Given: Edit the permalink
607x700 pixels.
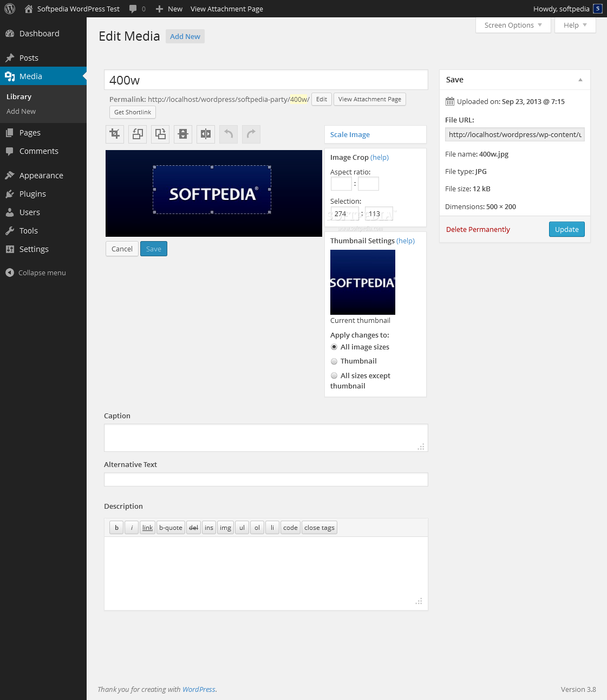Looking at the screenshot, I should tap(322, 99).
